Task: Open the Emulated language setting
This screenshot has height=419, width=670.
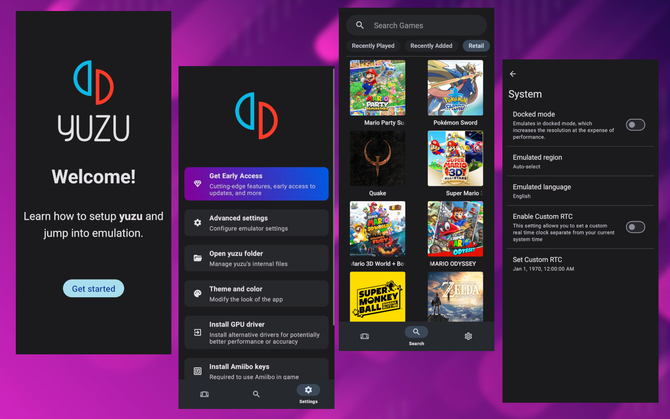Action: pos(580,191)
